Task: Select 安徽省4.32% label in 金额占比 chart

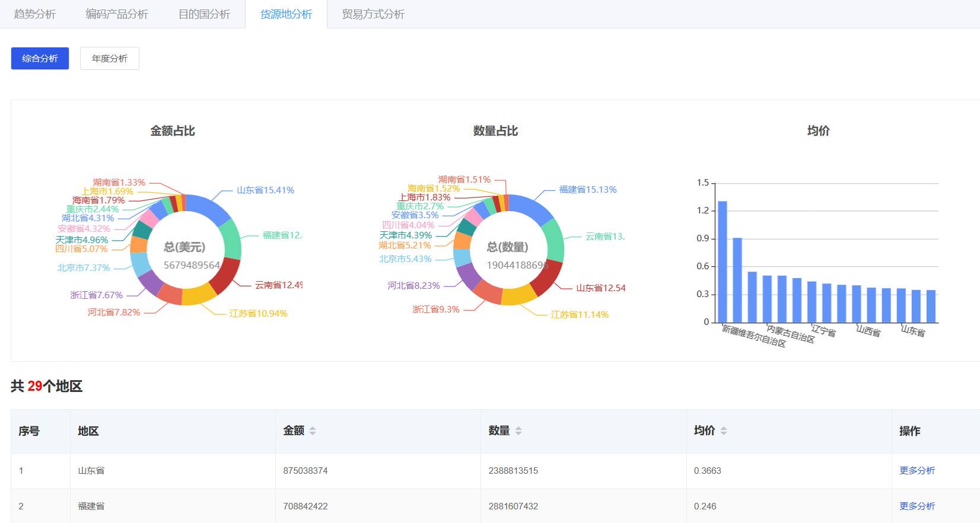Action: click(x=84, y=229)
